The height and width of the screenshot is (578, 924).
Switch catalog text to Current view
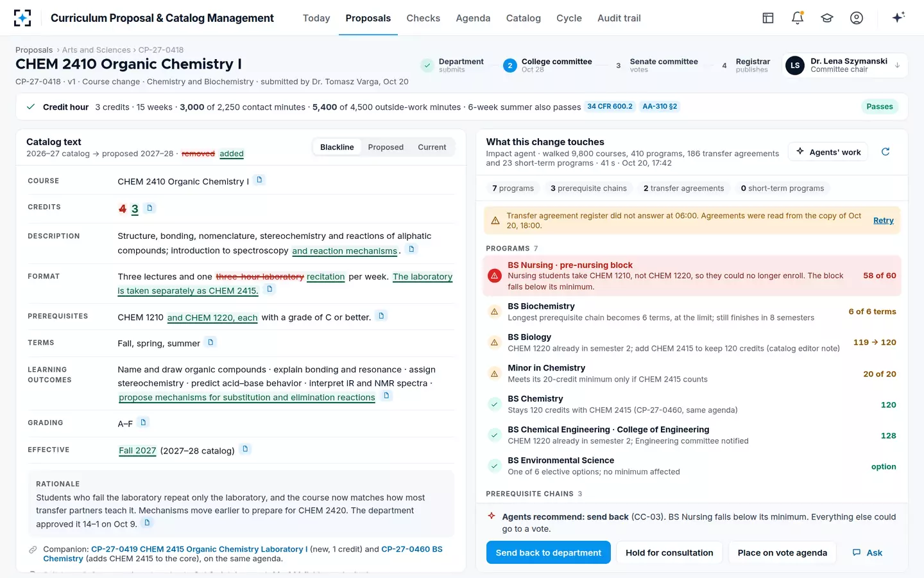(x=432, y=147)
